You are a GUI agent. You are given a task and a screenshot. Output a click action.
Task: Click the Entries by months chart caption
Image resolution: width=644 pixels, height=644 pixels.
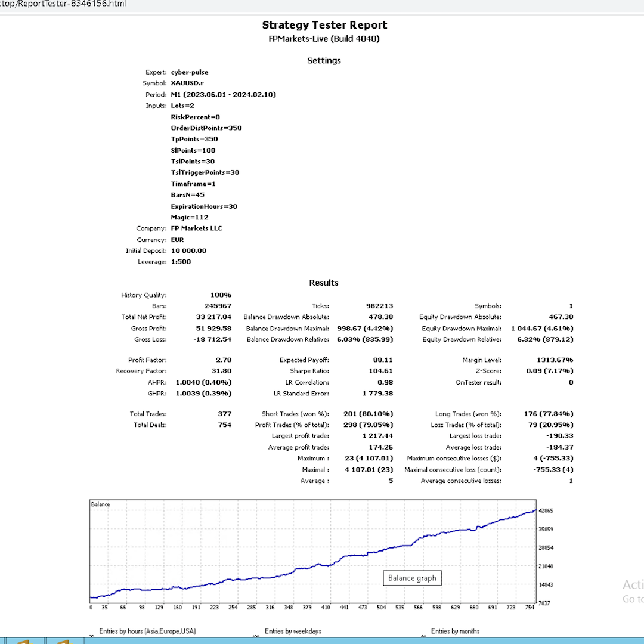pyautogui.click(x=456, y=631)
